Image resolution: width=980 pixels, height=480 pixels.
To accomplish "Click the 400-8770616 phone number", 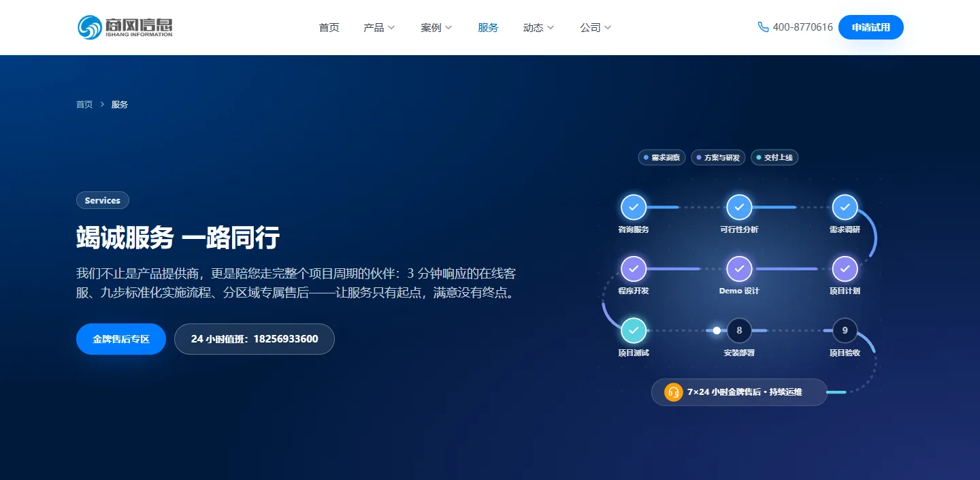I will (x=803, y=27).
